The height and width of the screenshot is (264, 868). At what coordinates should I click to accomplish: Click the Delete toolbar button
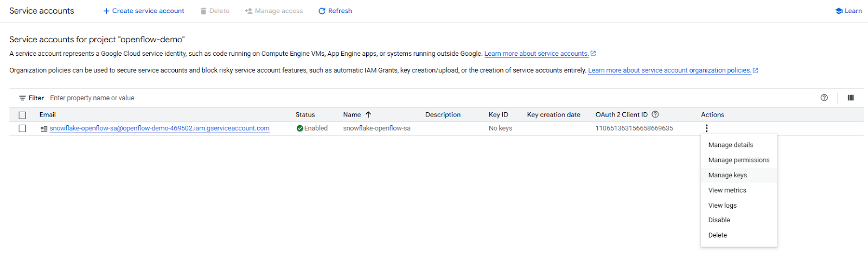pyautogui.click(x=215, y=11)
